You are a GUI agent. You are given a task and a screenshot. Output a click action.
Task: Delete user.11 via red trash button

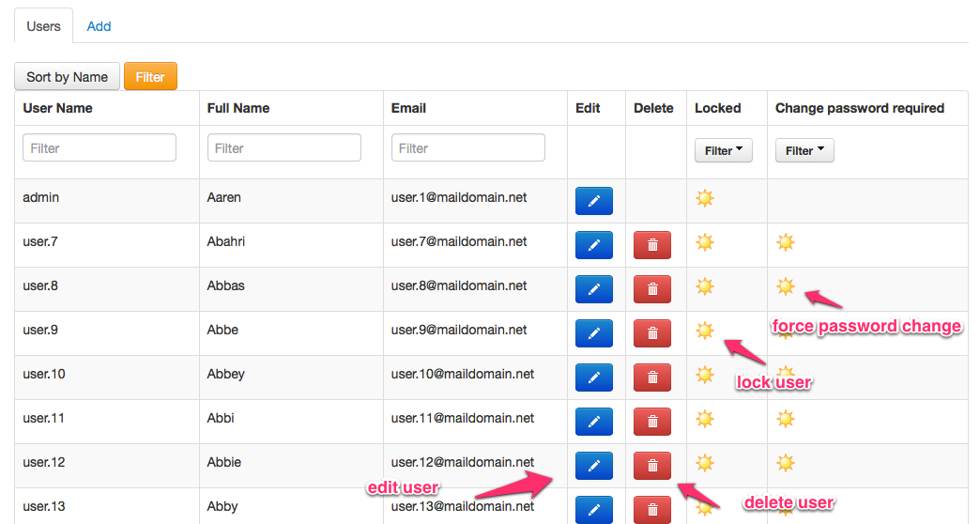coord(652,421)
